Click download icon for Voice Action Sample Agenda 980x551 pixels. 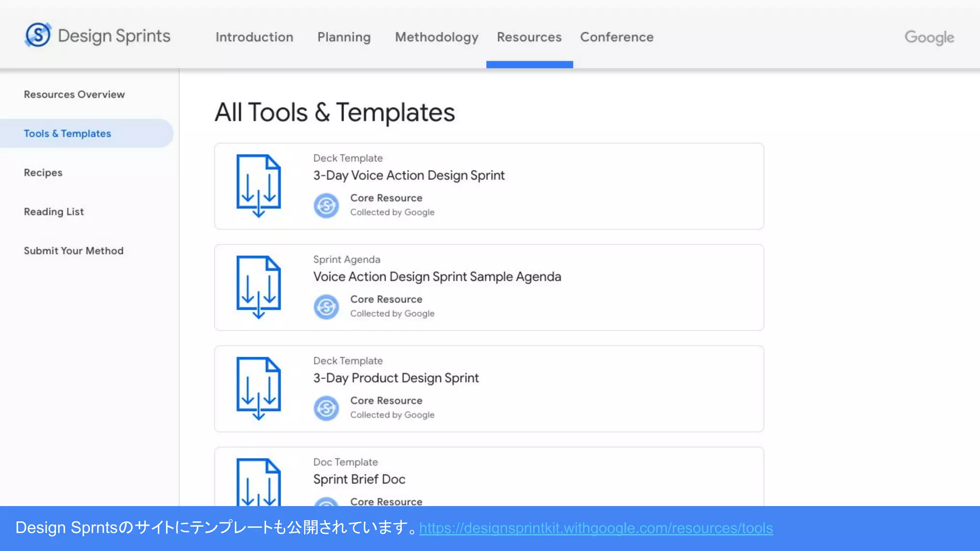point(258,287)
